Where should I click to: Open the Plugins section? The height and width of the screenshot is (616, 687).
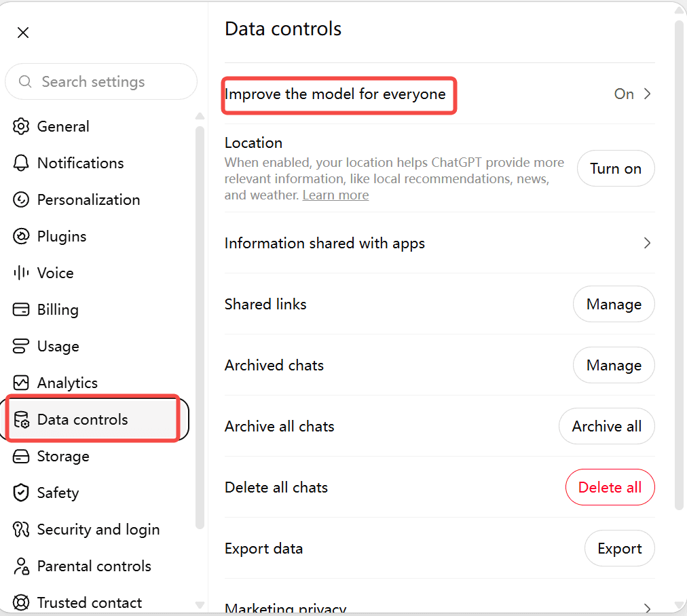pyautogui.click(x=95, y=236)
